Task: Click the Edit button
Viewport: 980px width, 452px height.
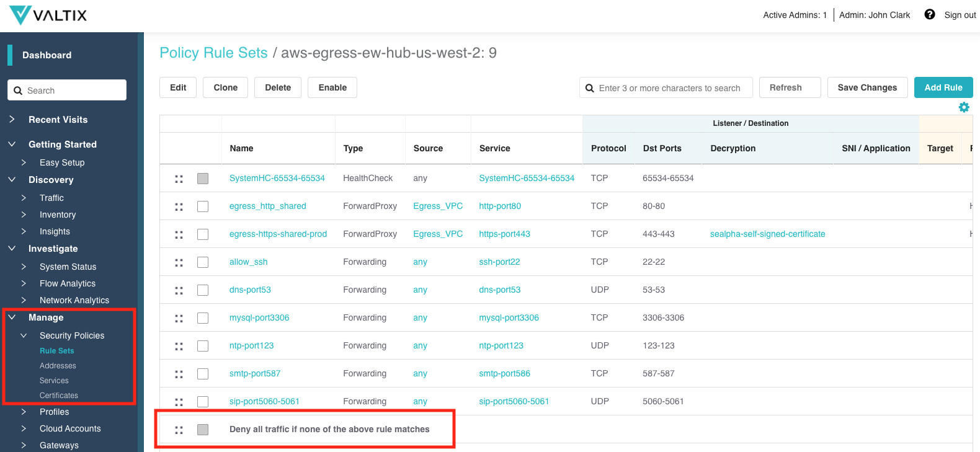Action: click(178, 87)
